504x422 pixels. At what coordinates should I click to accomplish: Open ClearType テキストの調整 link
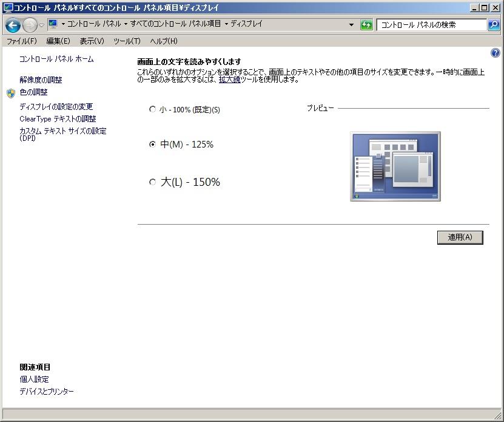point(58,119)
